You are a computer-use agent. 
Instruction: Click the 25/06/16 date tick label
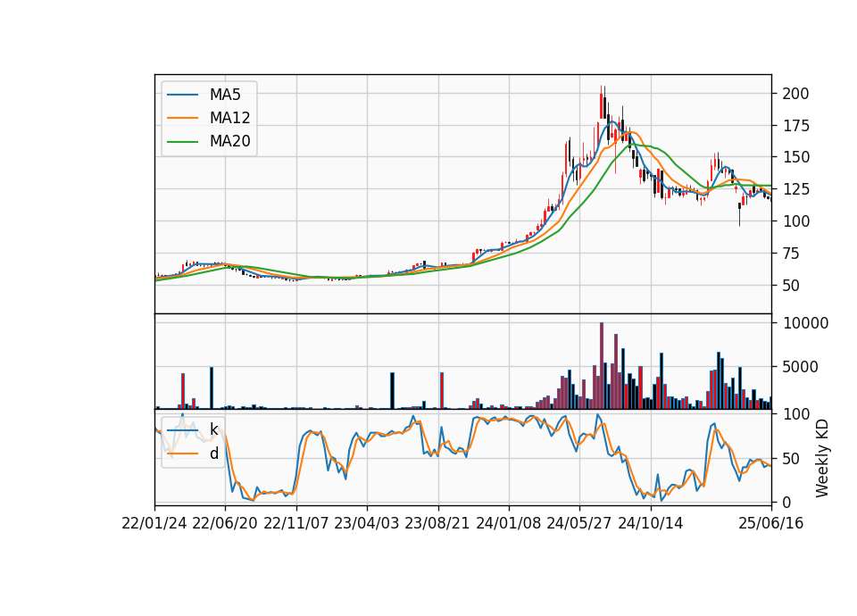coord(771,523)
